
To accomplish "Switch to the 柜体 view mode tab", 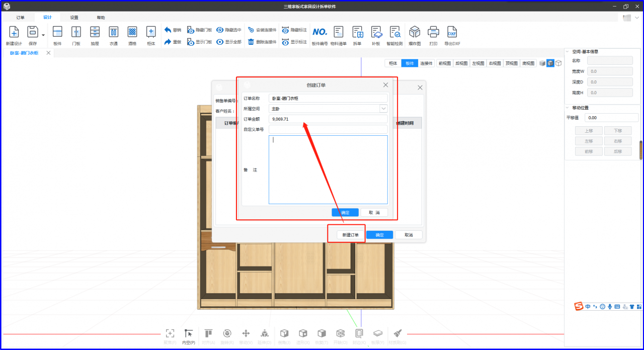I will [x=393, y=63].
